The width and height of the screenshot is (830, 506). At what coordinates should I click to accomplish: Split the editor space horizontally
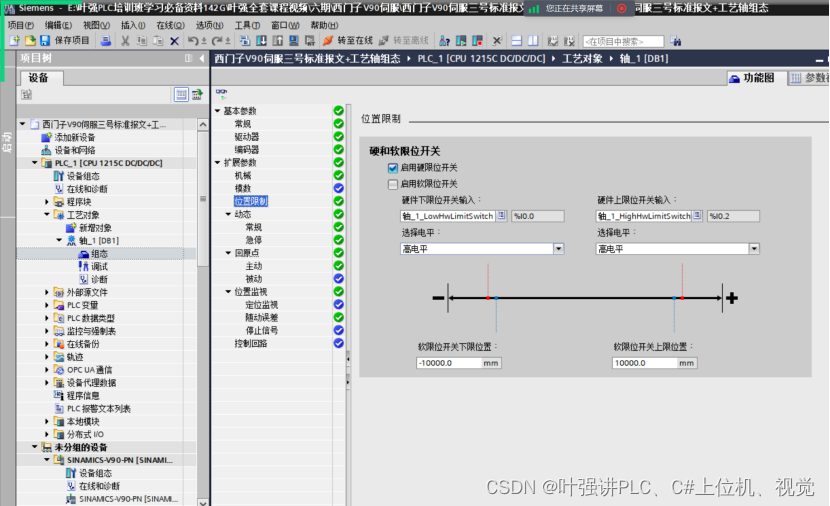517,41
